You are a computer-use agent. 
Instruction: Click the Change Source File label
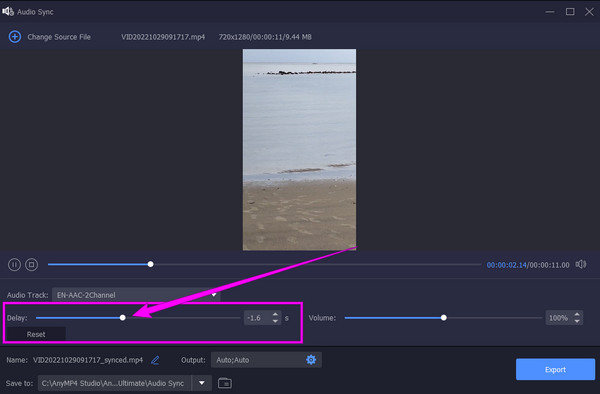coord(59,37)
